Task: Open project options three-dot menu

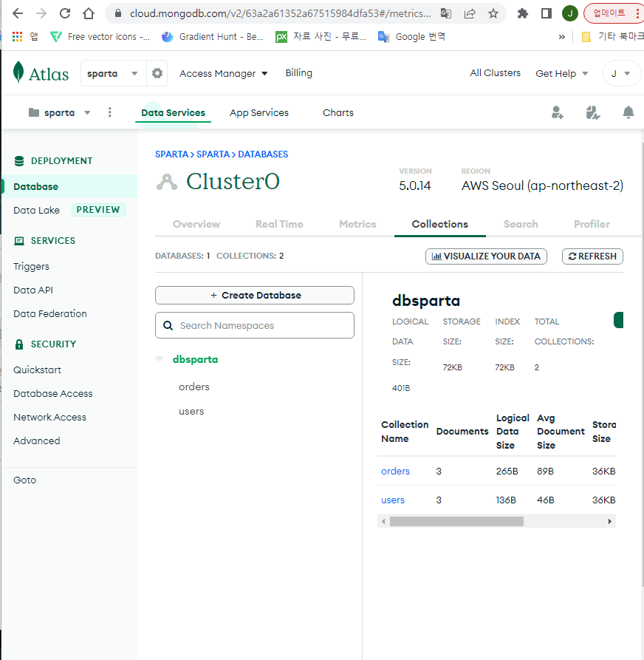Action: click(110, 112)
